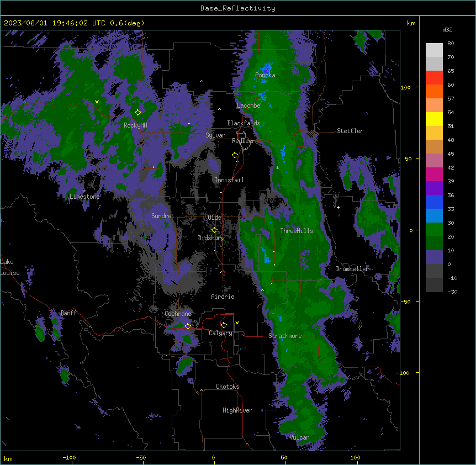Viewport: 476px width, 465px height.
Task: Click the Calgary city label
Action: [x=221, y=333]
